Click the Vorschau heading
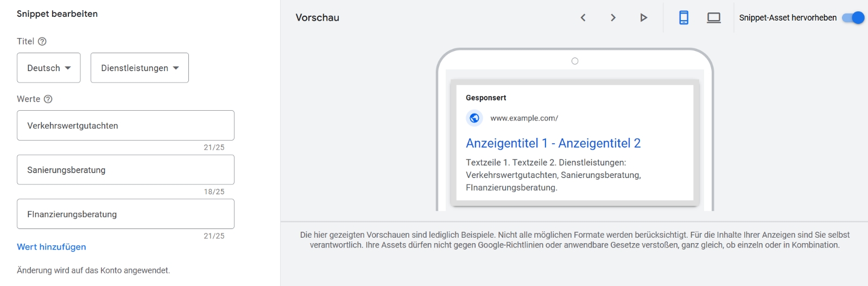This screenshot has width=868, height=286. click(x=318, y=18)
